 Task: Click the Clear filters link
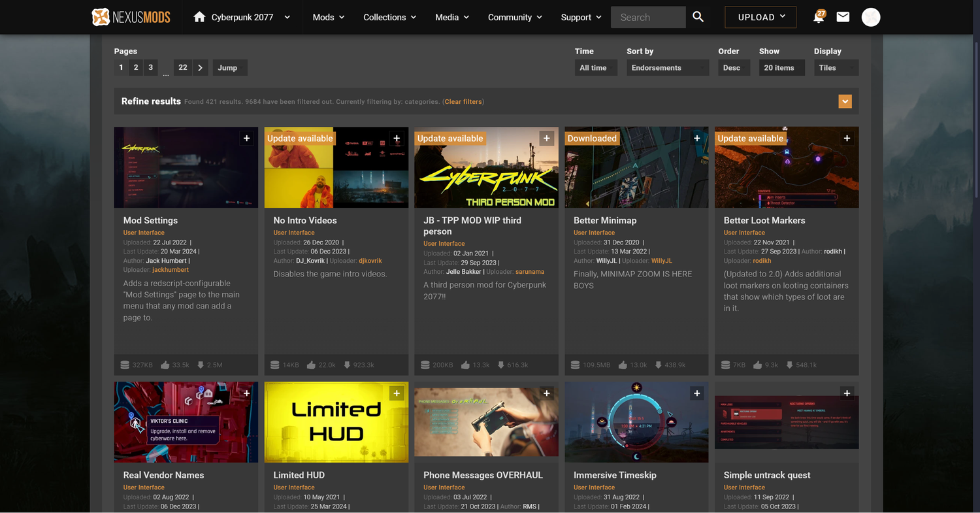click(463, 102)
